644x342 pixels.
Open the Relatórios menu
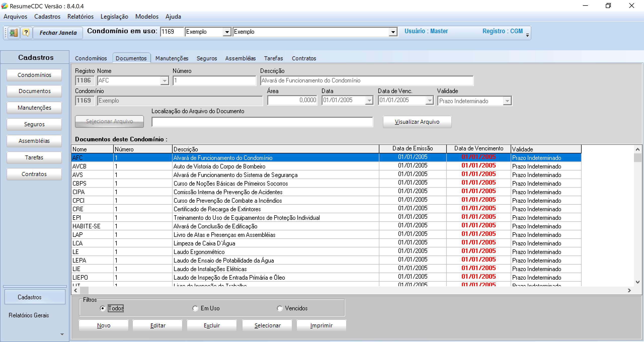[x=80, y=17]
